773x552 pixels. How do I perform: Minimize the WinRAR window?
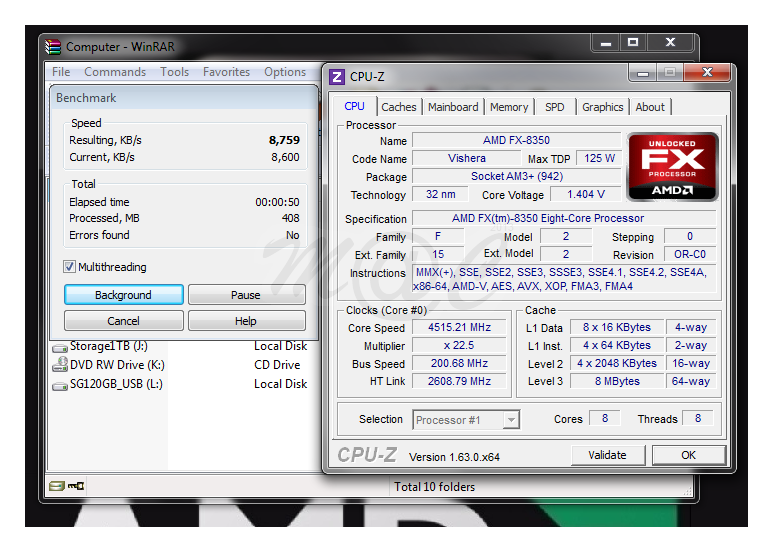pyautogui.click(x=606, y=42)
